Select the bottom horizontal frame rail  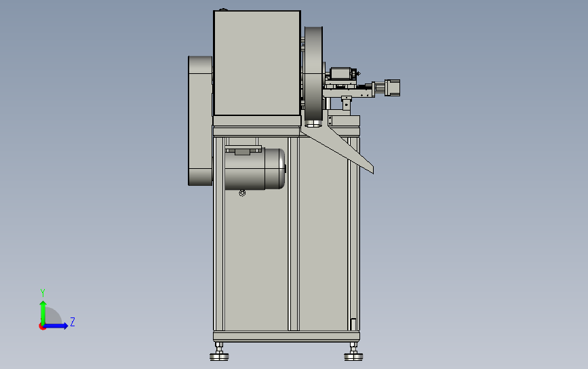coord(286,336)
